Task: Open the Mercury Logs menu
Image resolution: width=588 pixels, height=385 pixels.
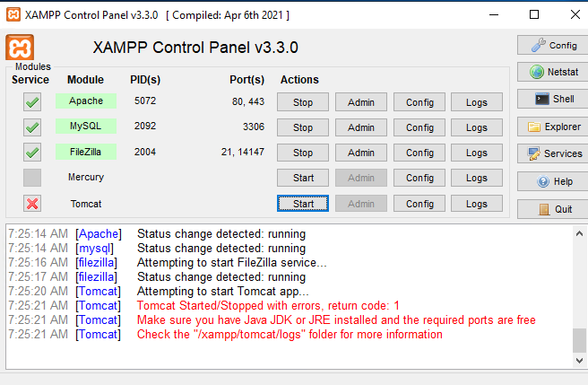Action: [x=477, y=178]
